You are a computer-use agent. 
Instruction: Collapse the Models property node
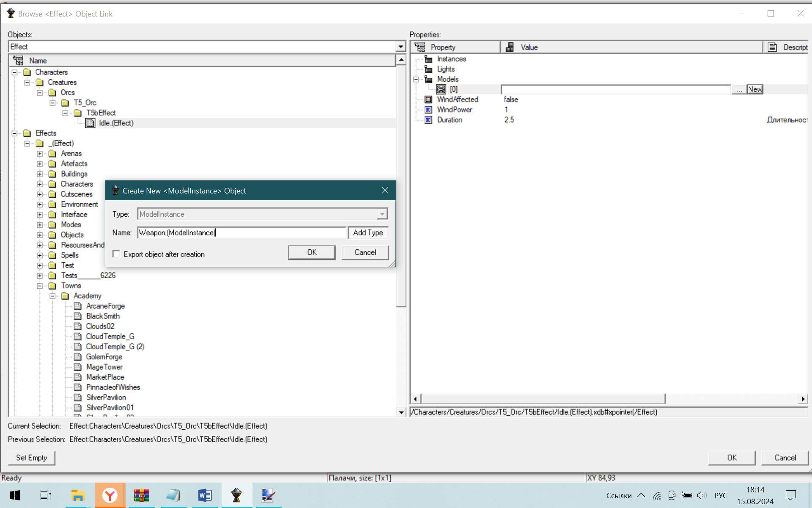[x=416, y=79]
